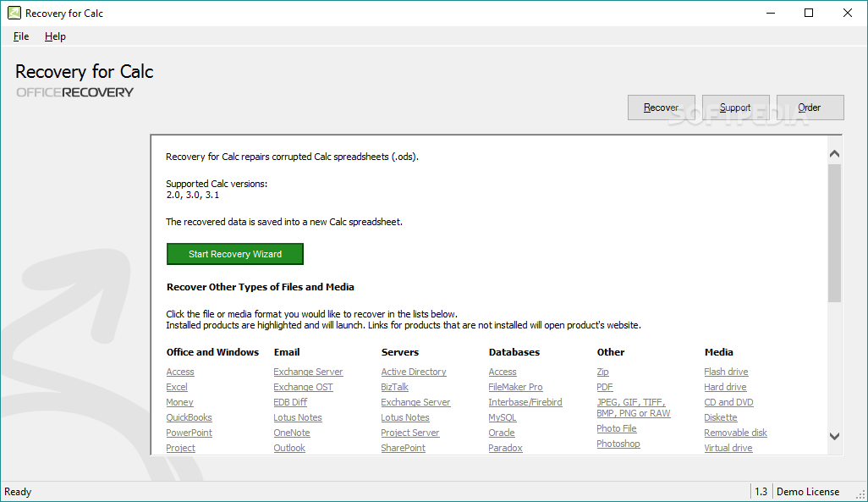Click the Demo License status text
The height and width of the screenshot is (502, 868).
point(808,492)
